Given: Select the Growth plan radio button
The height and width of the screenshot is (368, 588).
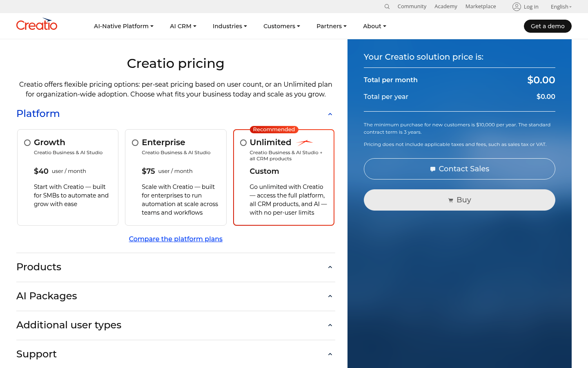Looking at the screenshot, I should tap(27, 143).
